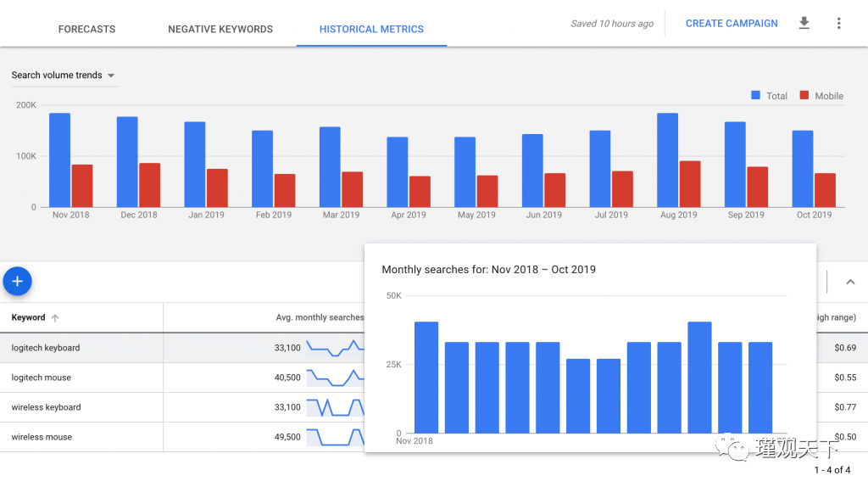868x487 pixels.
Task: Click the wireless mouse keyword
Action: coord(42,437)
